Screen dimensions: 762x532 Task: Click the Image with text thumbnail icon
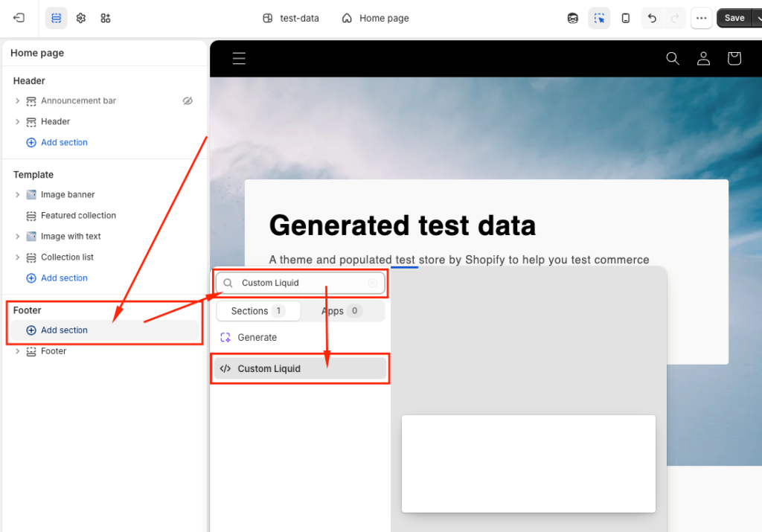coord(31,236)
